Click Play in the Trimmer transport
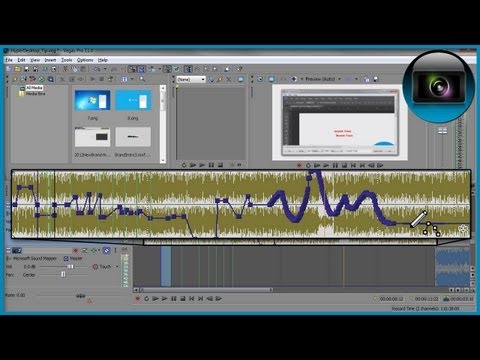The height and width of the screenshot is (360, 480). [x=202, y=165]
